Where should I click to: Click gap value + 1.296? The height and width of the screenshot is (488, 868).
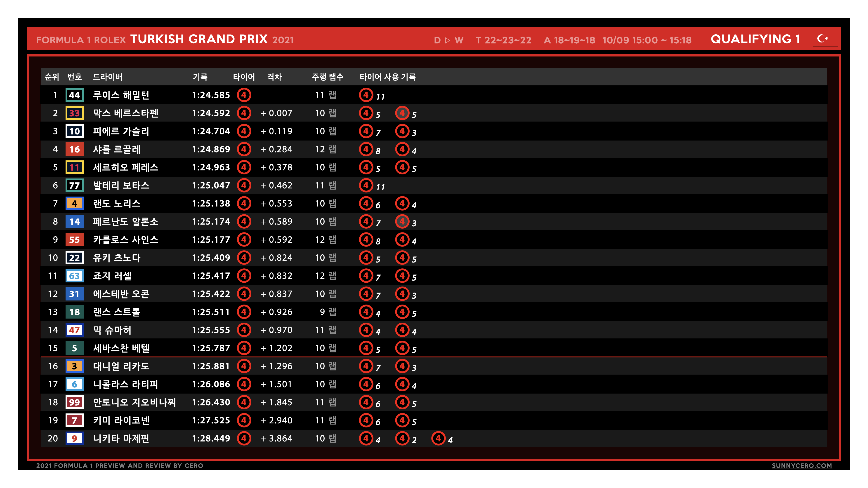click(x=276, y=366)
